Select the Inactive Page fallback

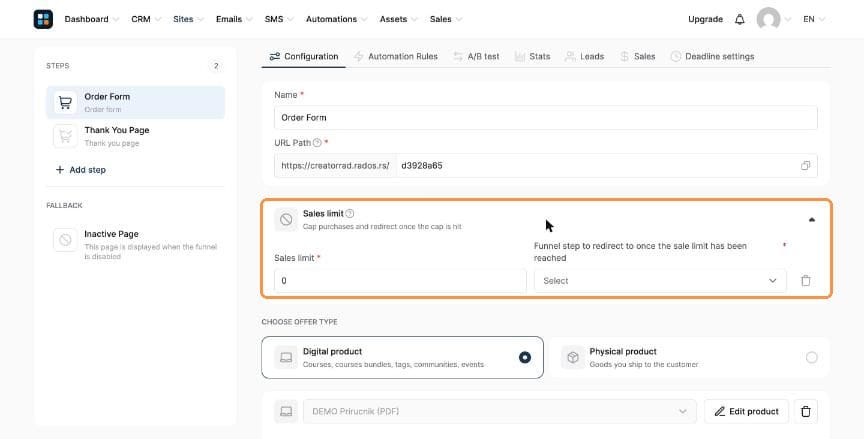click(x=136, y=245)
